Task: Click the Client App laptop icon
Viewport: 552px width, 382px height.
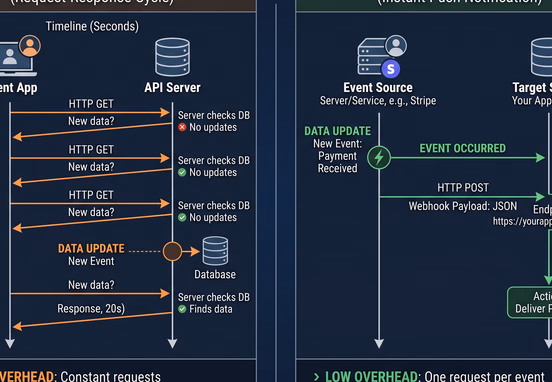Action: [x=17, y=59]
